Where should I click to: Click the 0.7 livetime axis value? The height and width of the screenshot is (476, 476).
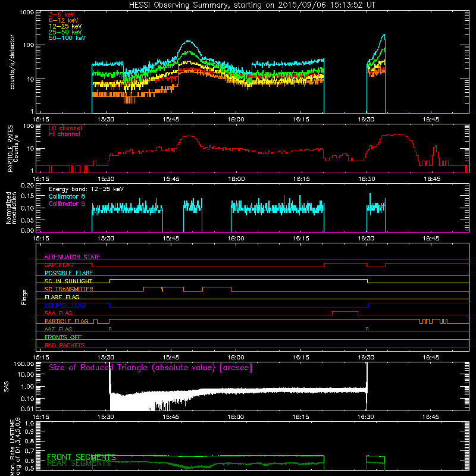point(30,451)
